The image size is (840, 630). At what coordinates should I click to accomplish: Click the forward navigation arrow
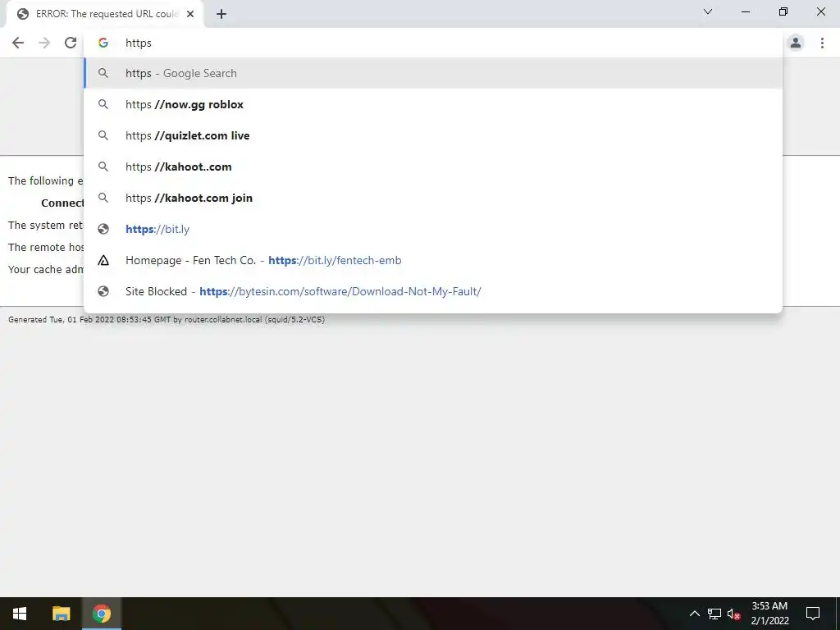[44, 43]
